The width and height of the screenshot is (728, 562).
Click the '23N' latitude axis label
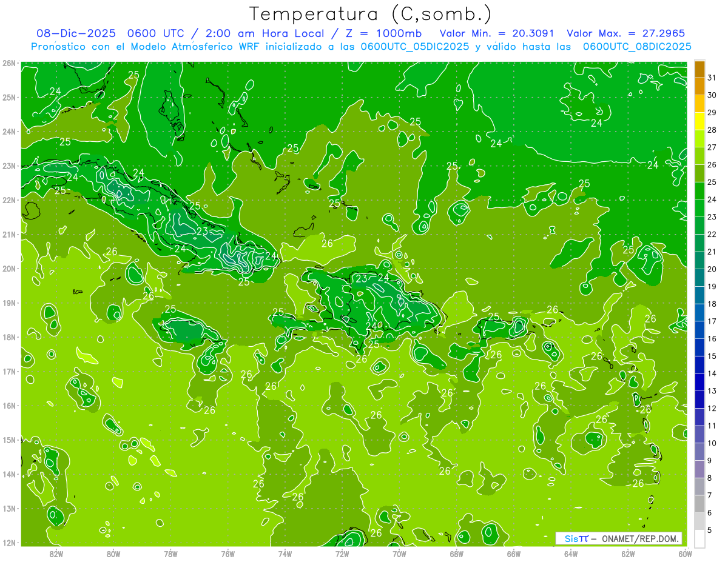coord(8,166)
